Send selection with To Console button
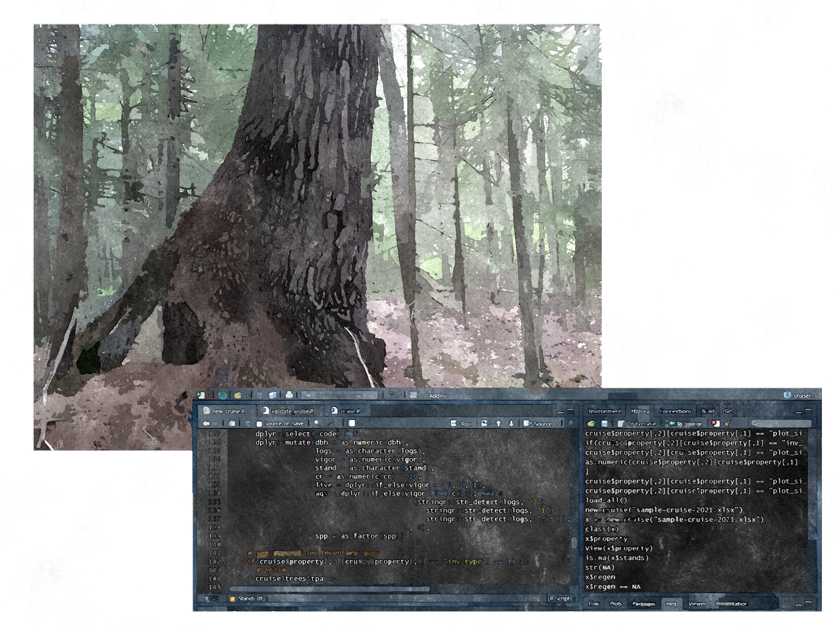840x630 pixels. pyautogui.click(x=637, y=424)
